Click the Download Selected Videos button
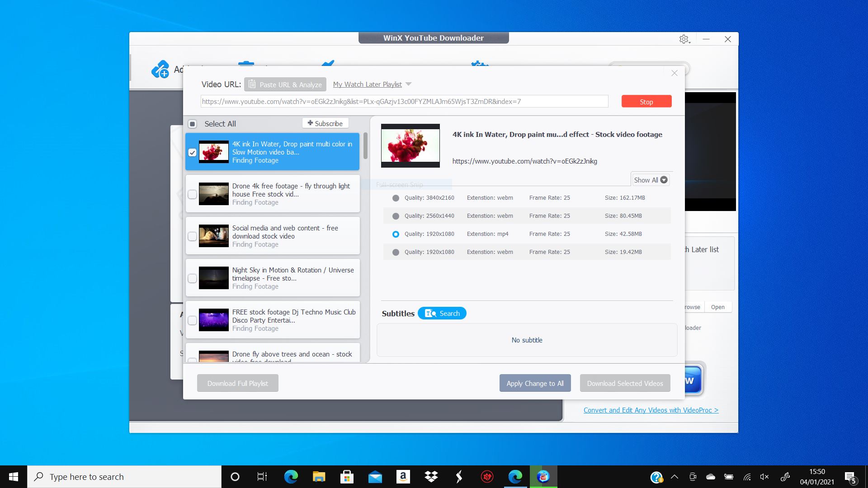The width and height of the screenshot is (868, 488). [625, 383]
